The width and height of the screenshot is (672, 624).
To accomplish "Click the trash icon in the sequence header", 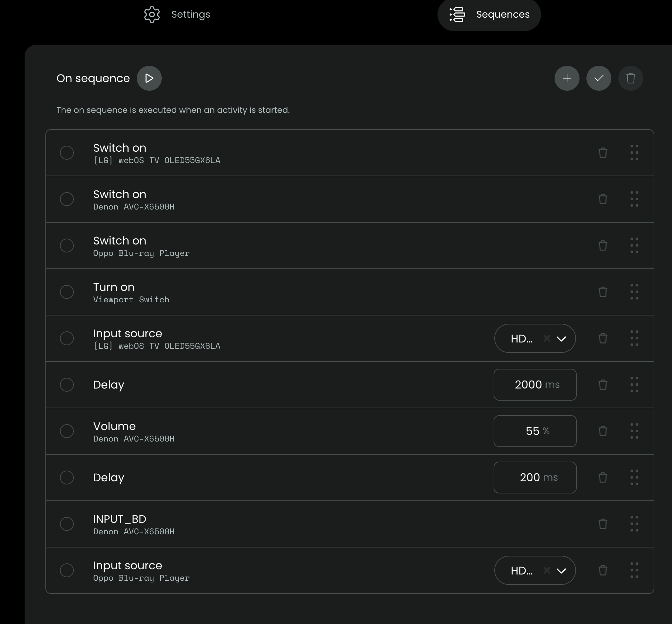I will click(x=630, y=78).
